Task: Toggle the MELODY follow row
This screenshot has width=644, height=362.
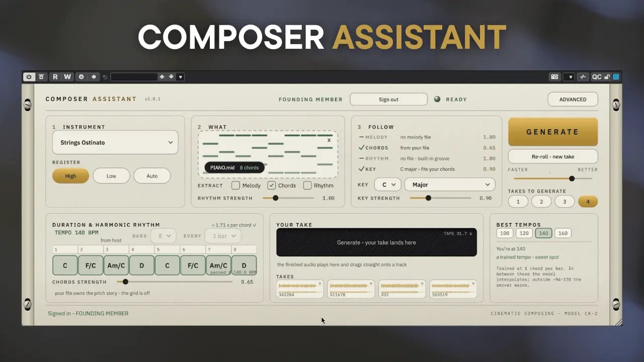Action: tap(427, 137)
